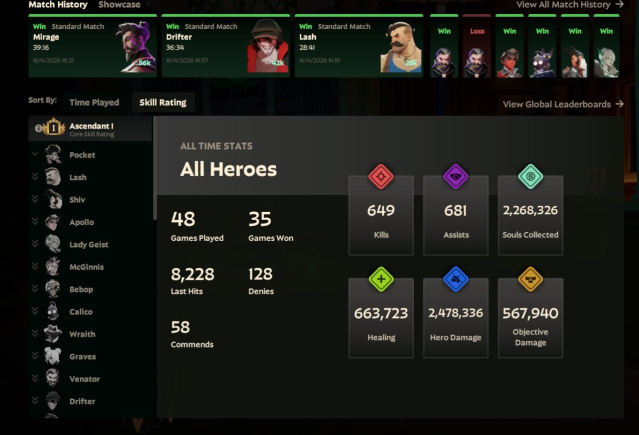Click the green Healing plus icon
Image resolution: width=639 pixels, height=435 pixels.
[x=381, y=279]
